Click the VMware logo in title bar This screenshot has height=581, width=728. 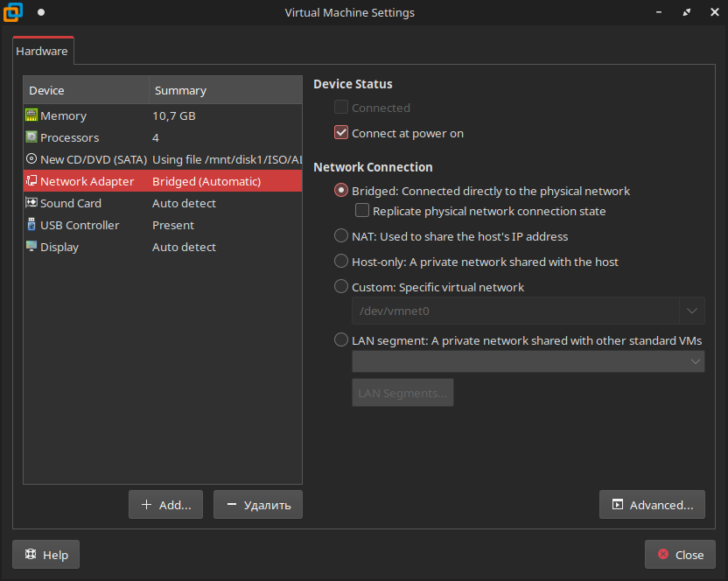pos(13,13)
